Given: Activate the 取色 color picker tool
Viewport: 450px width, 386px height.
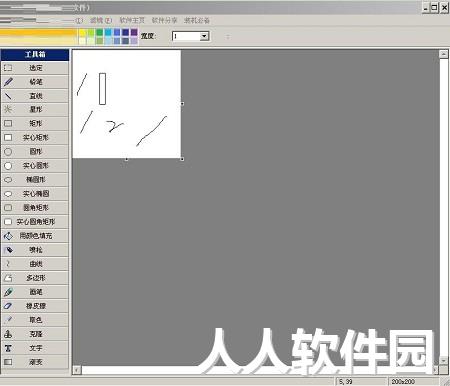Looking at the screenshot, I should 35,320.
